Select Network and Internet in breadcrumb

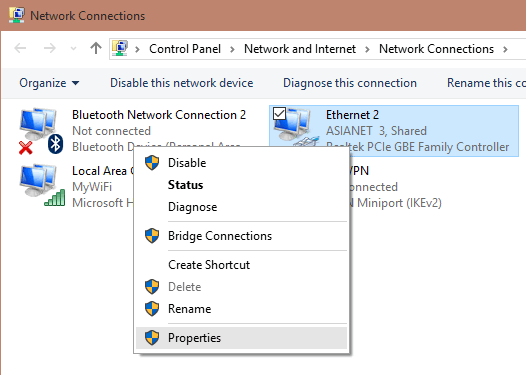[300, 49]
